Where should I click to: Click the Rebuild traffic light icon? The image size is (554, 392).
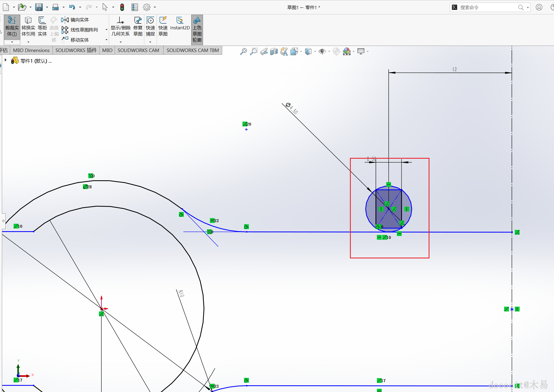tap(122, 7)
